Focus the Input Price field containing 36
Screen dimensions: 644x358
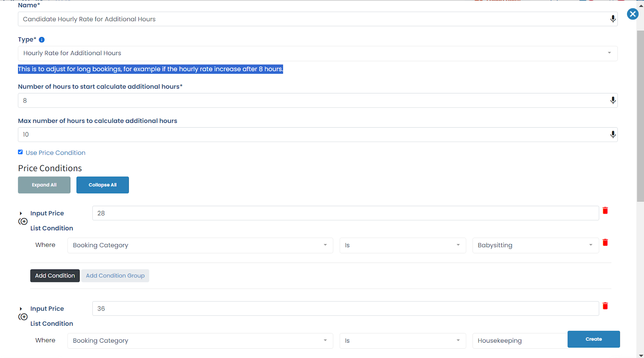pos(345,308)
